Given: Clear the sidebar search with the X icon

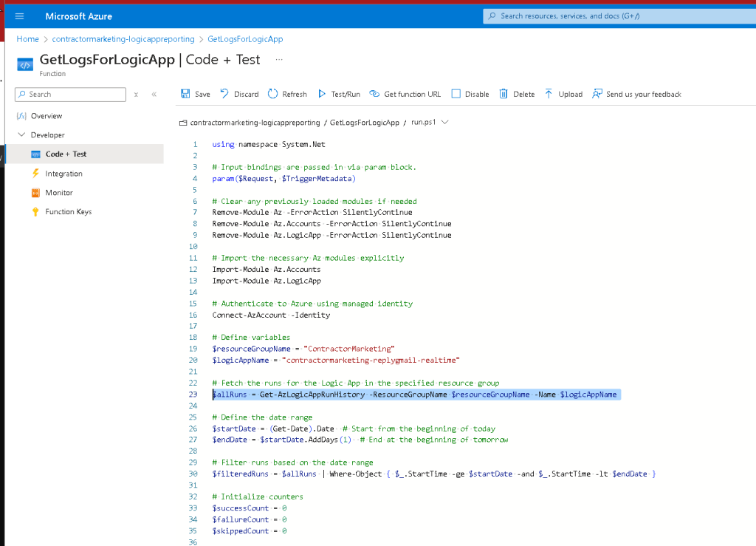Looking at the screenshot, I should pyautogui.click(x=136, y=95).
